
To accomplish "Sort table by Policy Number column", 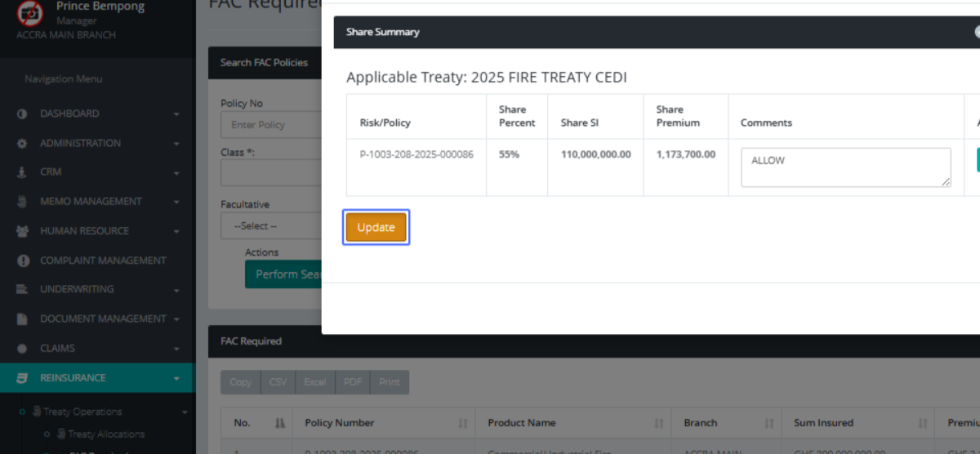I will point(339,423).
